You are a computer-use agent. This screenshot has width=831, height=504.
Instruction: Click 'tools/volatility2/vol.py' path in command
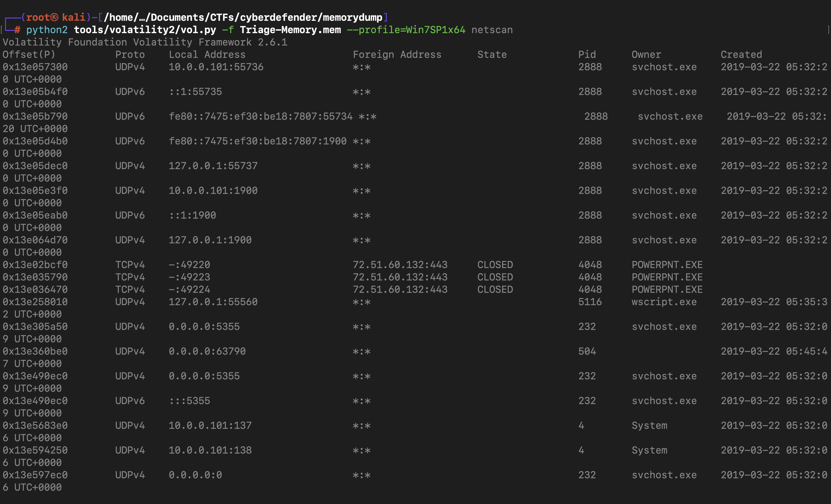(145, 30)
